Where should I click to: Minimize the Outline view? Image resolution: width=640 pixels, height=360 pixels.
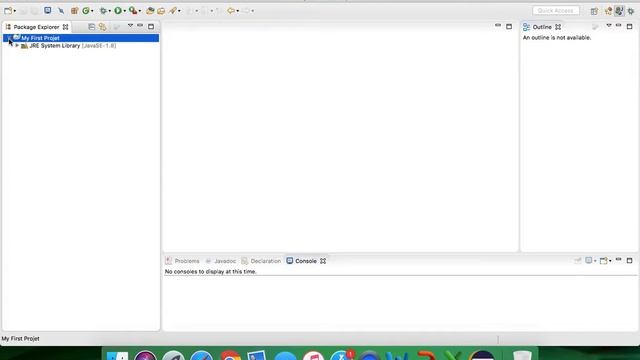pos(618,26)
